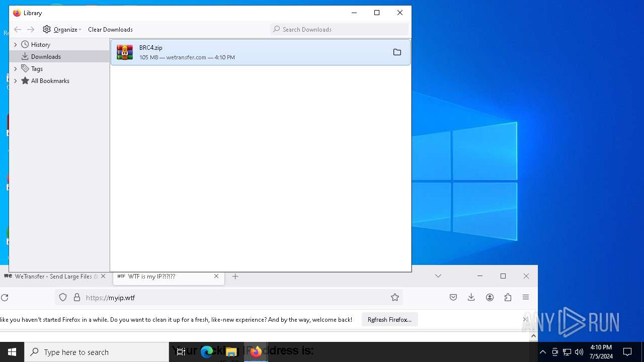
Task: Click the Organize gear menu
Action: point(62,29)
